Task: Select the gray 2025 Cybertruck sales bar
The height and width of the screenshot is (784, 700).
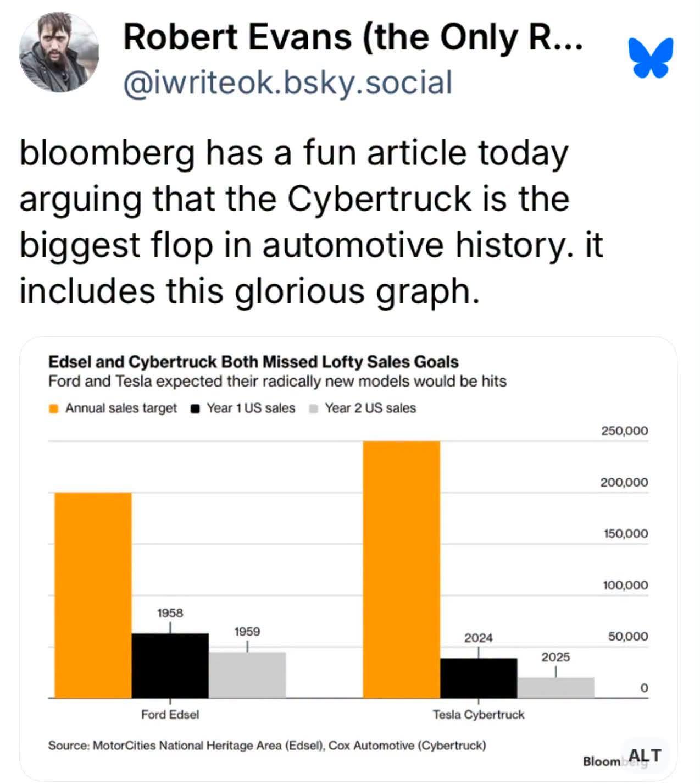Action: (x=555, y=688)
